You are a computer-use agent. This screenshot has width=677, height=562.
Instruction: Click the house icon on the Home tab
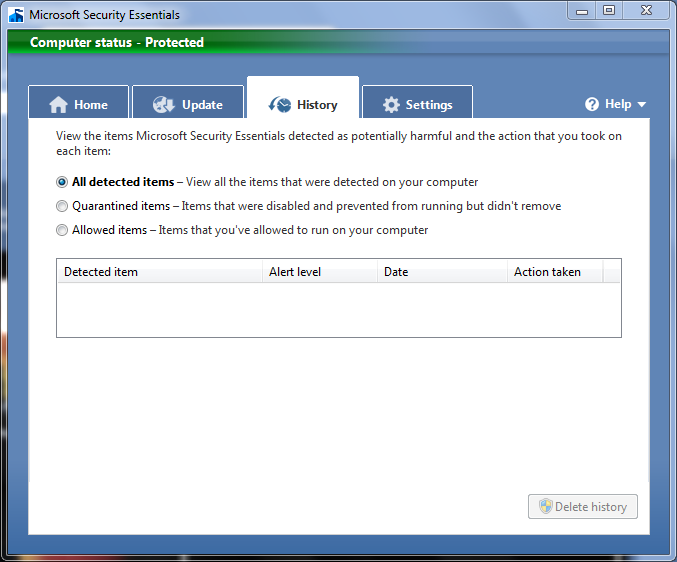(x=58, y=104)
